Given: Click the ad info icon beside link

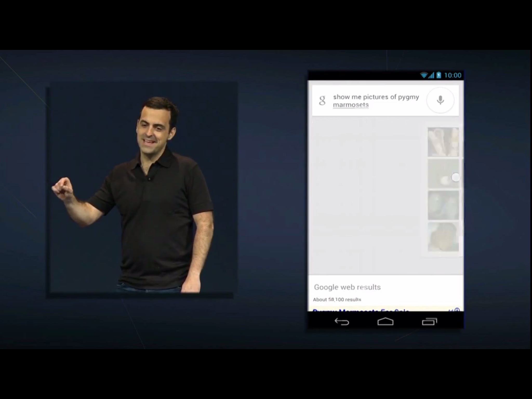Looking at the screenshot, I should (x=457, y=310).
